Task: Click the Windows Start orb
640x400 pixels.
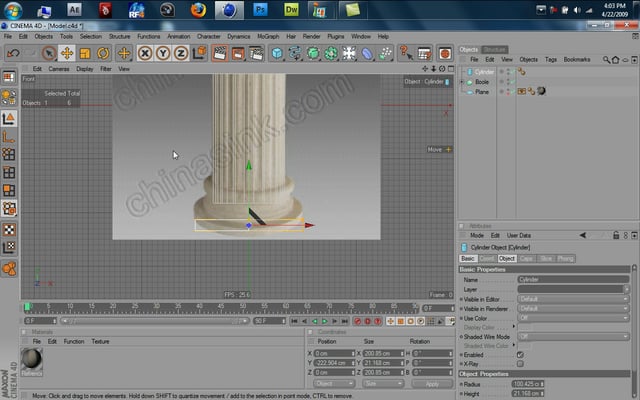Action: pos(13,11)
